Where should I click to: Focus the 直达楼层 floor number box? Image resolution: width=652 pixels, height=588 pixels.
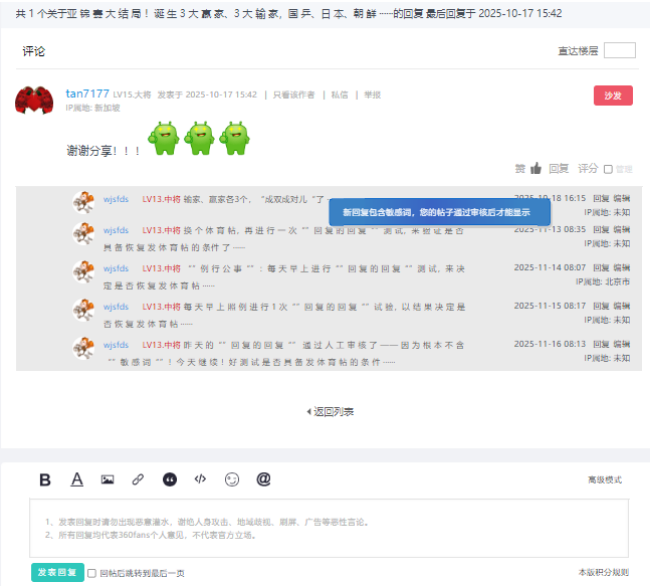tap(619, 50)
